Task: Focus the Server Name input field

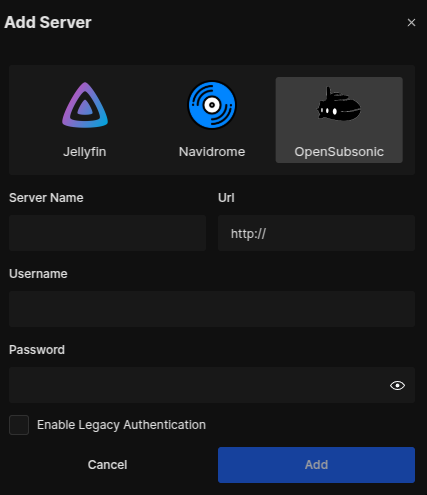Action: 107,233
